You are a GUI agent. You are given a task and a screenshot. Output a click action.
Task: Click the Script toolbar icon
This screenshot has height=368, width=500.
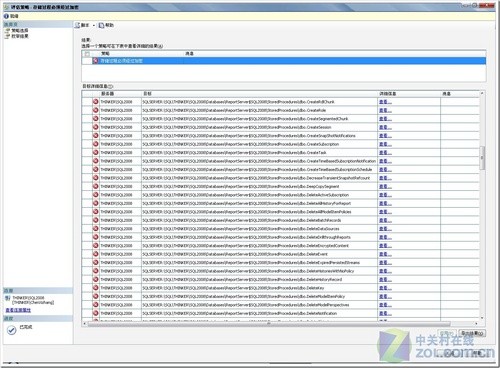pyautogui.click(x=78, y=25)
